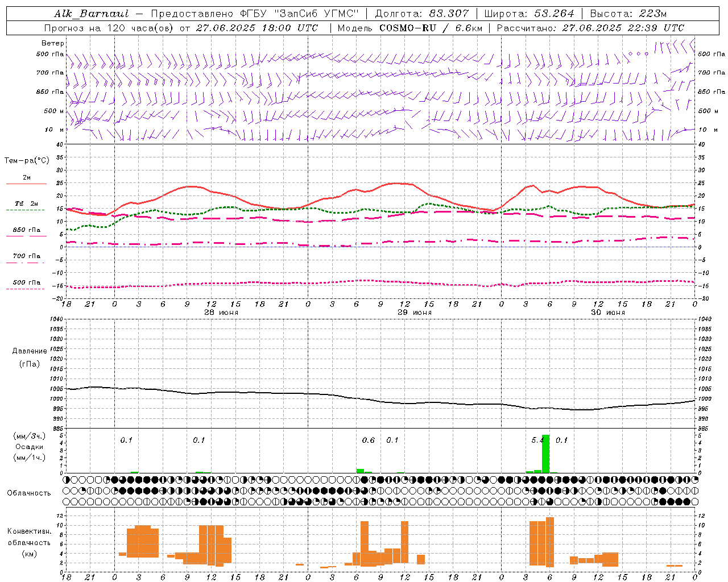Click the '0.6' precipitation amount value
This screenshot has height=582, width=728.
click(x=369, y=440)
